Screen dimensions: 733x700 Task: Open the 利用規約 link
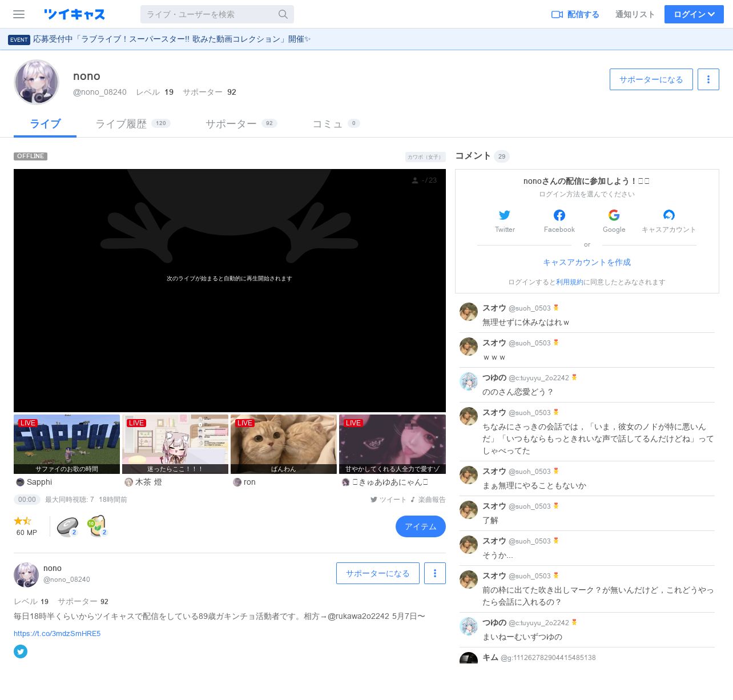570,282
